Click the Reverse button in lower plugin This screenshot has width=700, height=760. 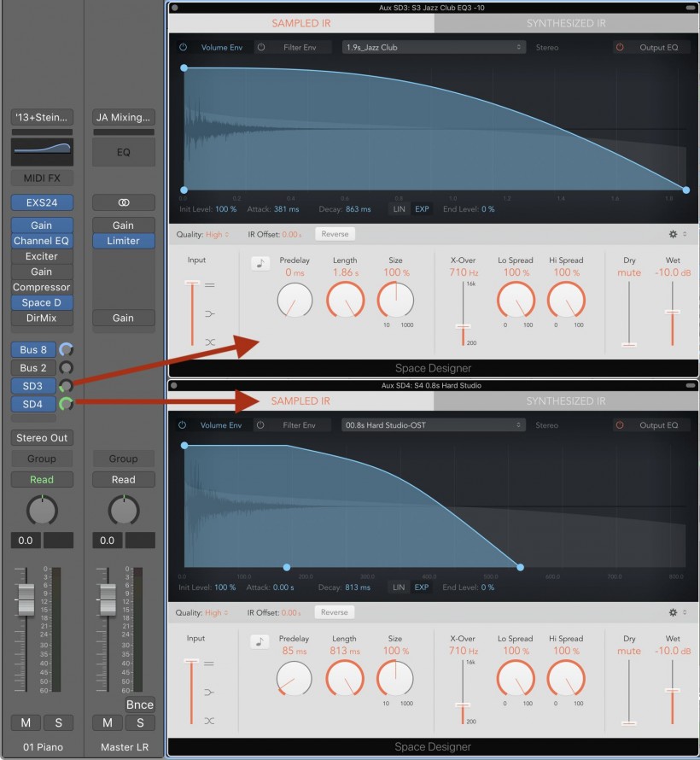[x=334, y=612]
